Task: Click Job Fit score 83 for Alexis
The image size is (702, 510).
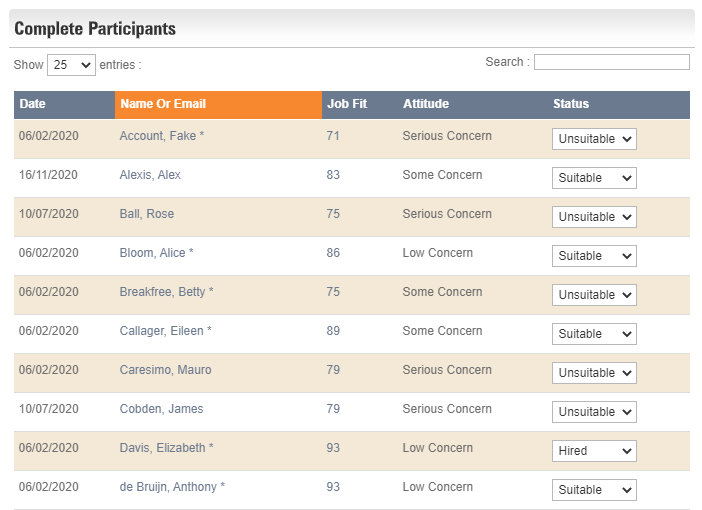Action: pos(333,175)
